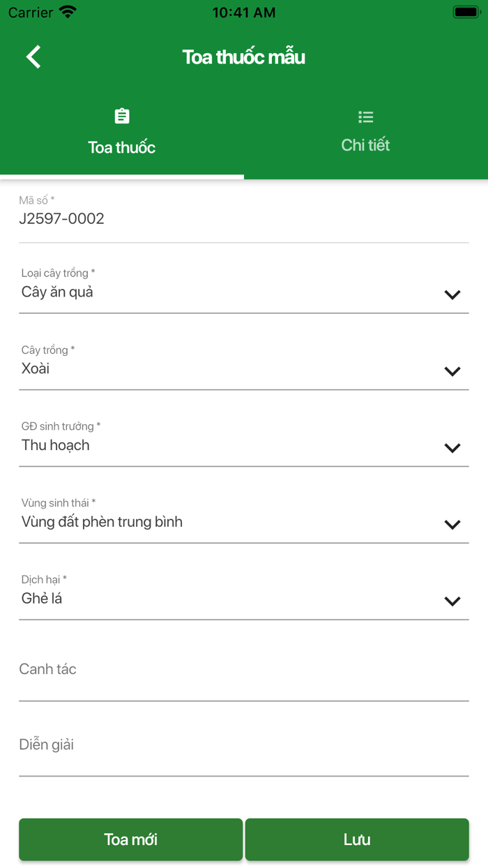Expand the Loại cây trồng dropdown arrow

(x=452, y=294)
